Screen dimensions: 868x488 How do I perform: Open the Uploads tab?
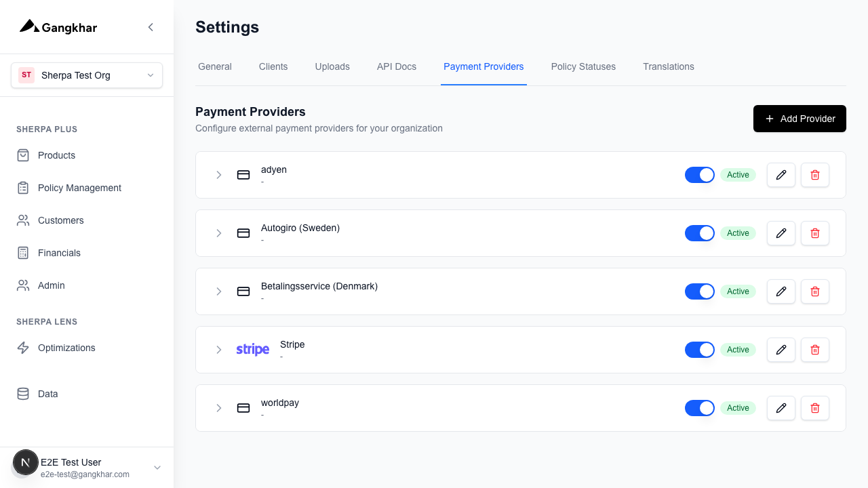pos(332,66)
